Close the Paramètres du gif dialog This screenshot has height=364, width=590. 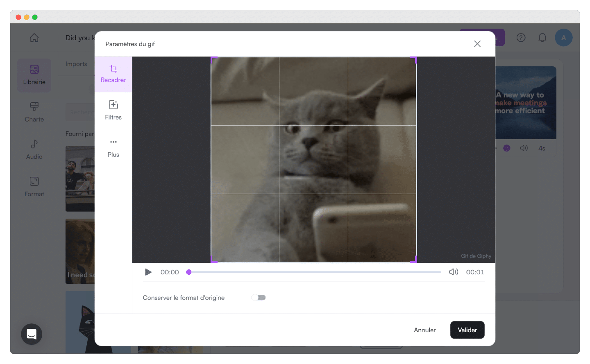pos(477,44)
